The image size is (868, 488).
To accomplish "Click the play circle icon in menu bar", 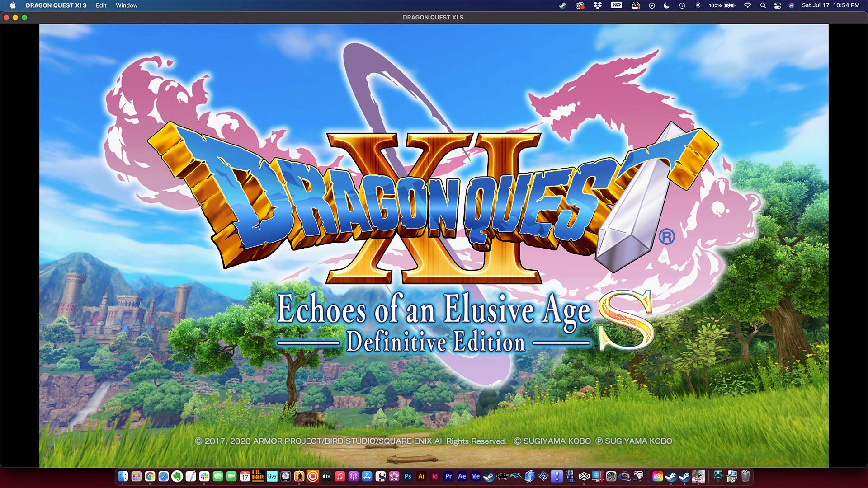I will [651, 5].
